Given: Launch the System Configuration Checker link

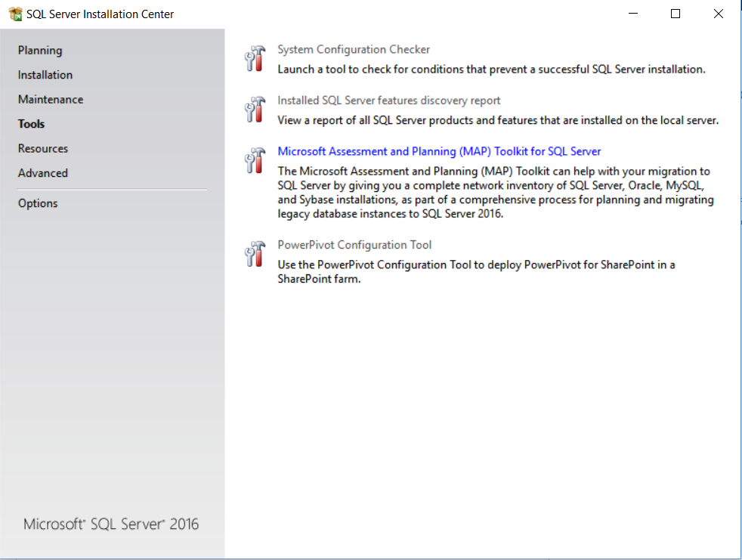Looking at the screenshot, I should point(354,50).
